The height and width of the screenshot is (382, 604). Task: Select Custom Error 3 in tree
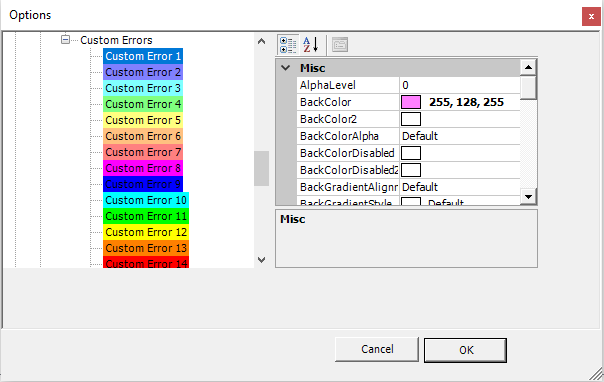click(143, 88)
